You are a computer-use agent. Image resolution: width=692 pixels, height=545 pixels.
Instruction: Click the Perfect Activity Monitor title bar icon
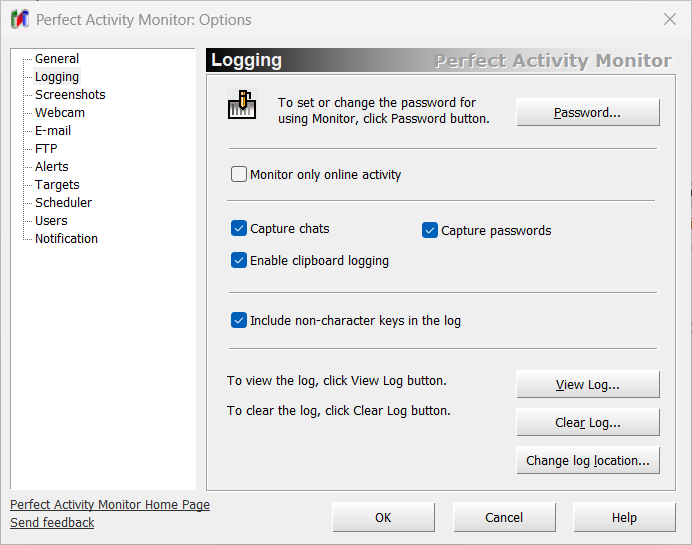[19, 19]
